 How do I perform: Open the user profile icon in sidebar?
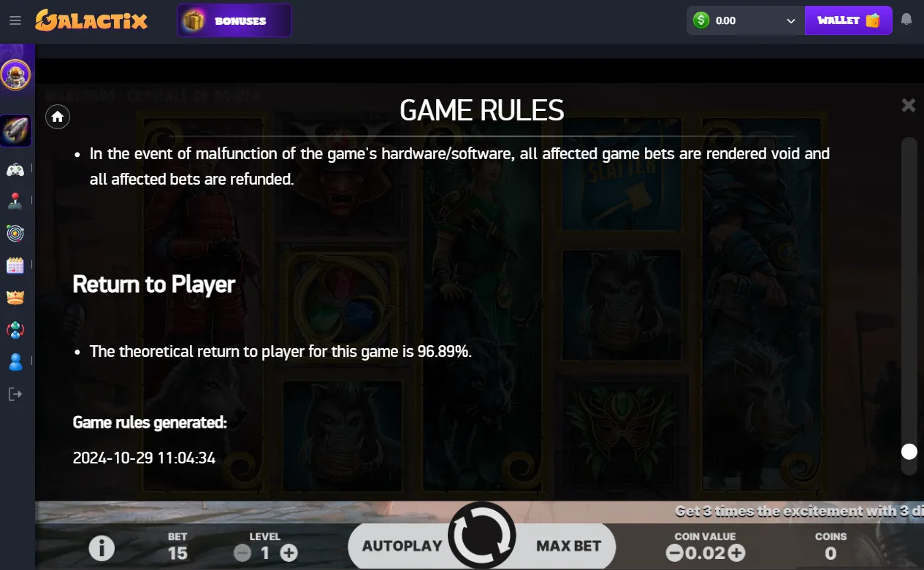[15, 362]
